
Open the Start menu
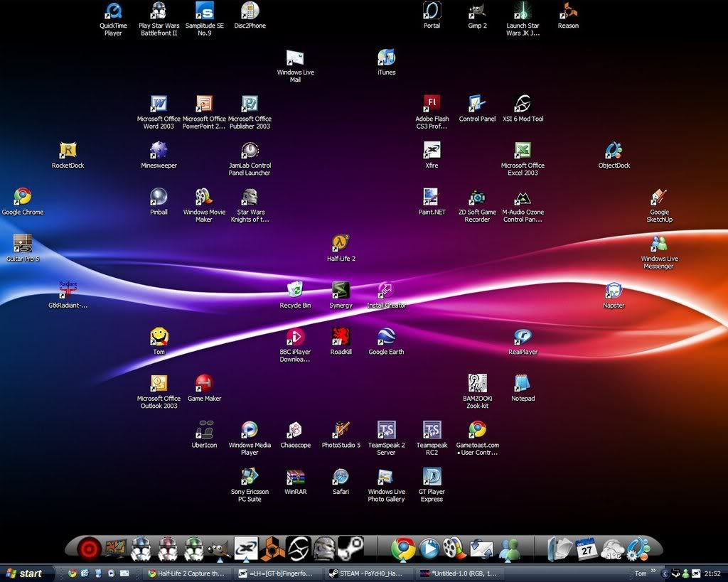(x=26, y=573)
